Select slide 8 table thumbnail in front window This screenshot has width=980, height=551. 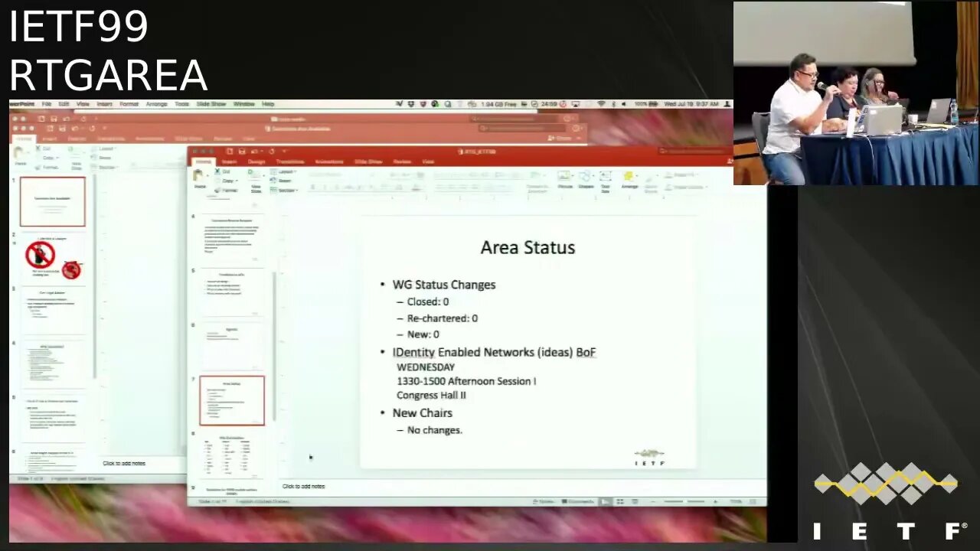[232, 456]
